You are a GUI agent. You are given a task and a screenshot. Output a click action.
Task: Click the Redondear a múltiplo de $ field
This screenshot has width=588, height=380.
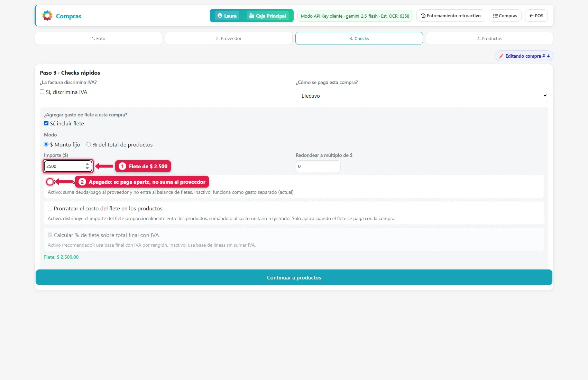[x=318, y=166]
